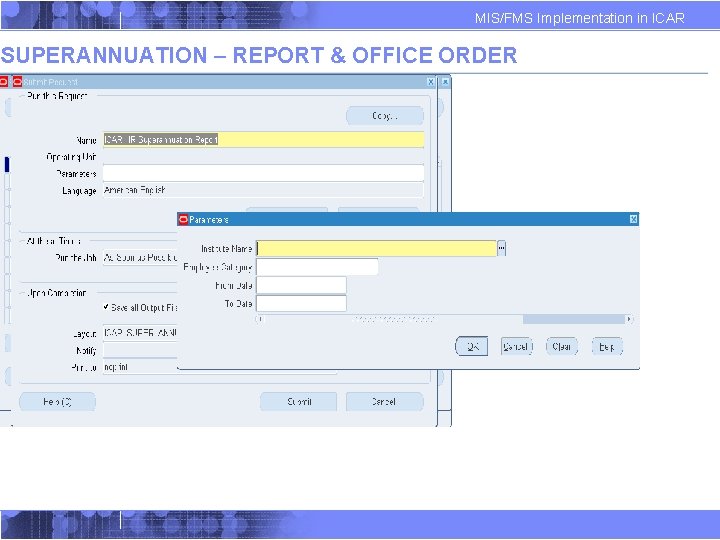Click the Help button in Parameters dialog
The height and width of the screenshot is (540, 720).
coord(607,347)
